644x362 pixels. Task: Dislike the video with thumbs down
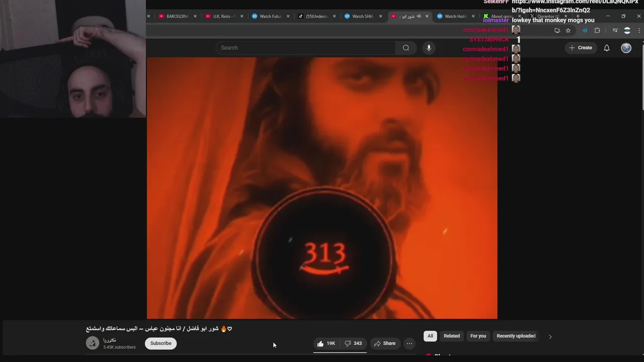353,343
